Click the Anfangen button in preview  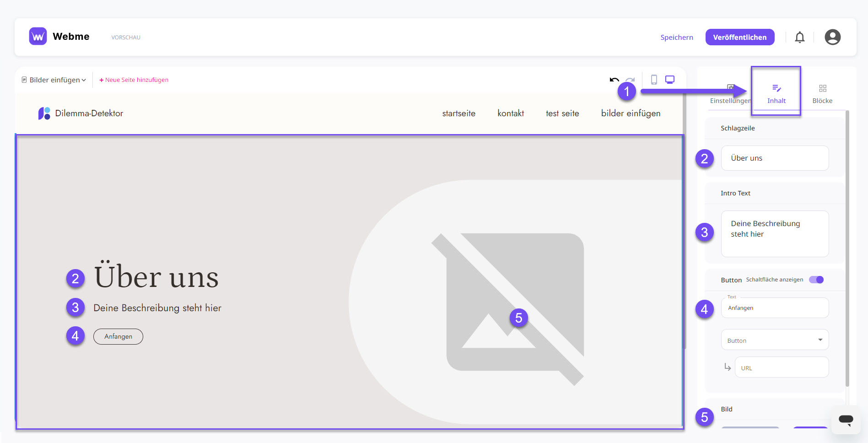(x=118, y=336)
